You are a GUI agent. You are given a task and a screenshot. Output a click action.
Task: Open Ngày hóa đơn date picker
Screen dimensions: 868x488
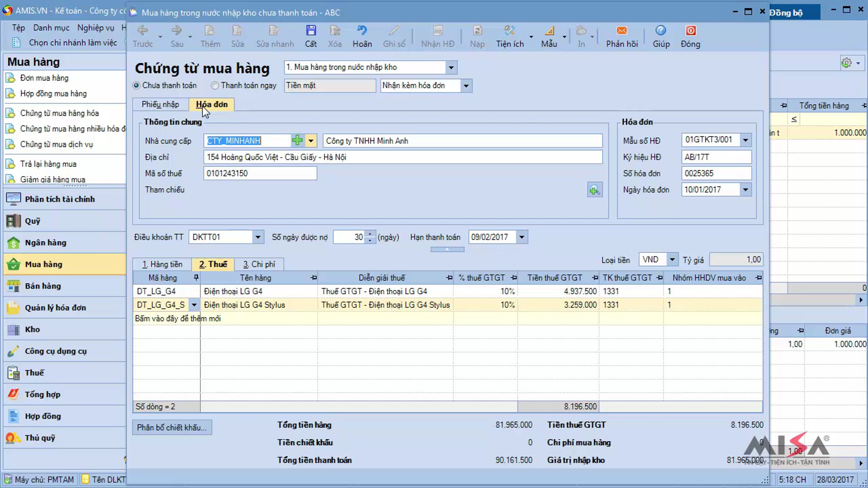click(x=745, y=190)
